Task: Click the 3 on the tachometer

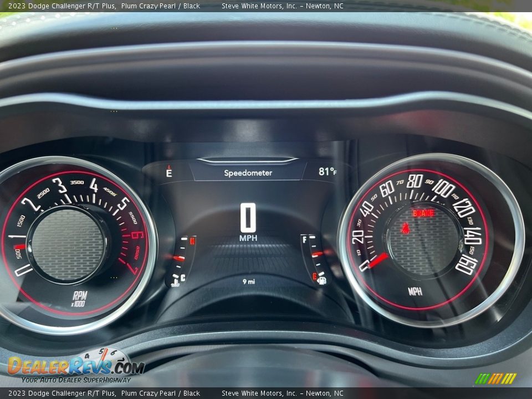Action: pos(59,186)
